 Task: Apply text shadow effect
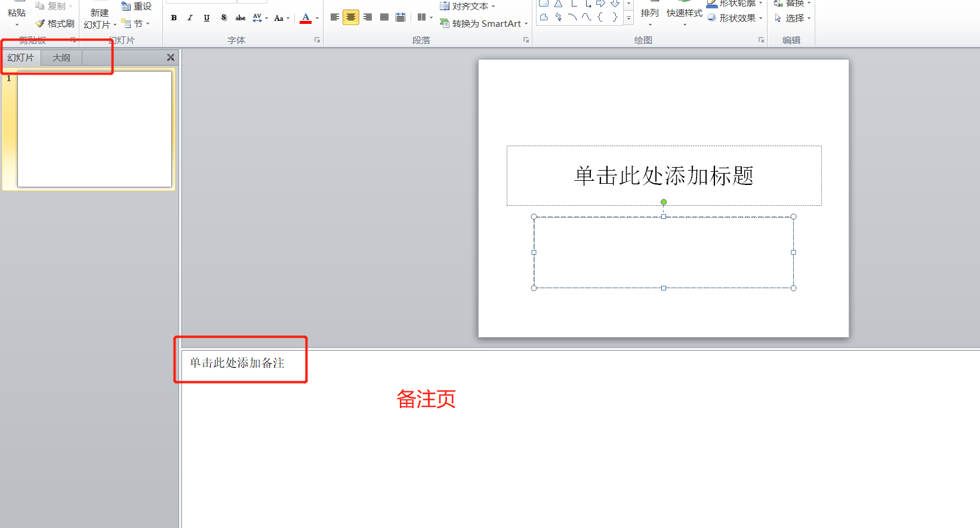point(223,18)
